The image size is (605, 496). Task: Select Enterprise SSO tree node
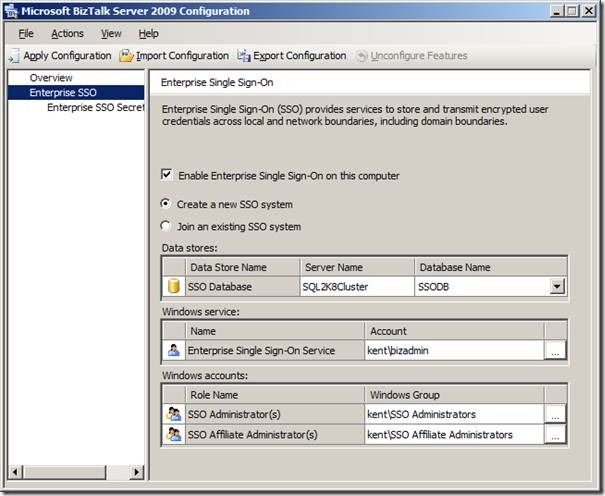click(x=76, y=93)
